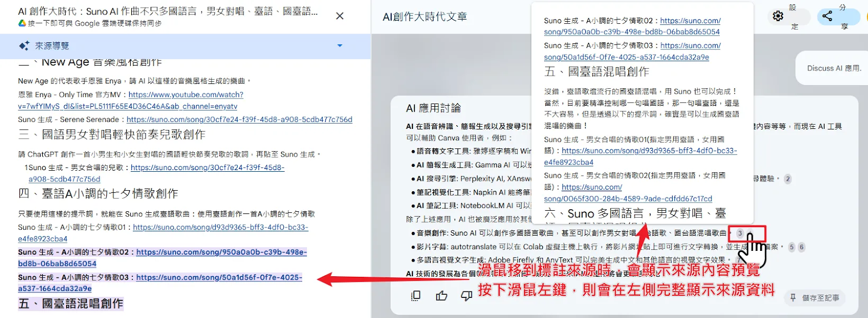This screenshot has height=318, width=868.
Task: Close the source viewer with the X icon
Action: (x=340, y=16)
